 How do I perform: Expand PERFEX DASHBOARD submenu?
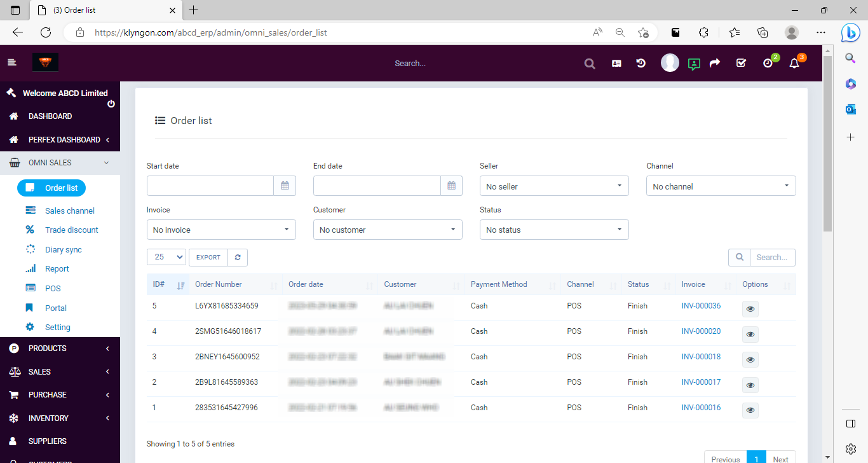click(x=60, y=139)
